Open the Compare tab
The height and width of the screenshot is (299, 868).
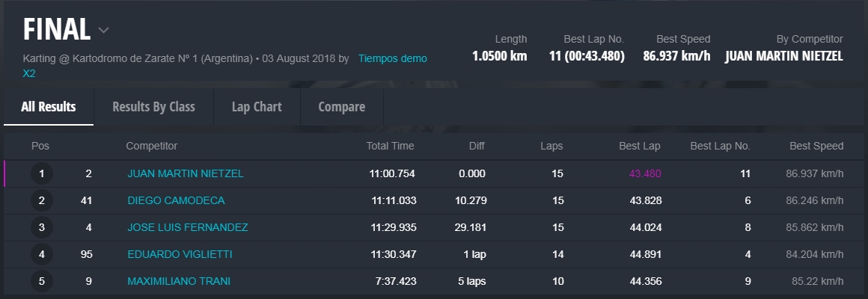pyautogui.click(x=341, y=107)
